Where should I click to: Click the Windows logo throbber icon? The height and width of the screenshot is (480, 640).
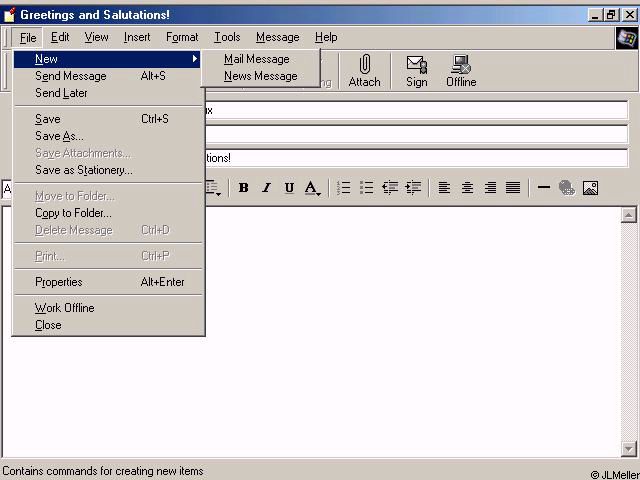pyautogui.click(x=627, y=38)
